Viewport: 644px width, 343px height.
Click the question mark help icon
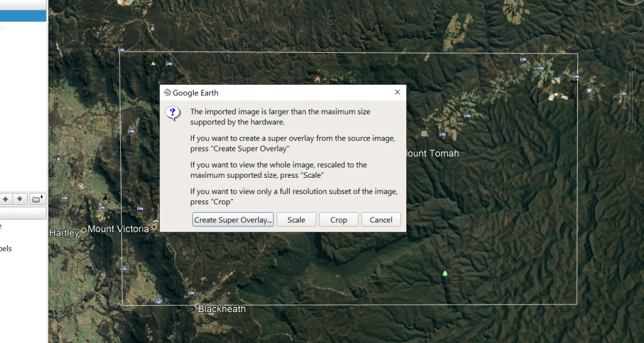(x=173, y=113)
